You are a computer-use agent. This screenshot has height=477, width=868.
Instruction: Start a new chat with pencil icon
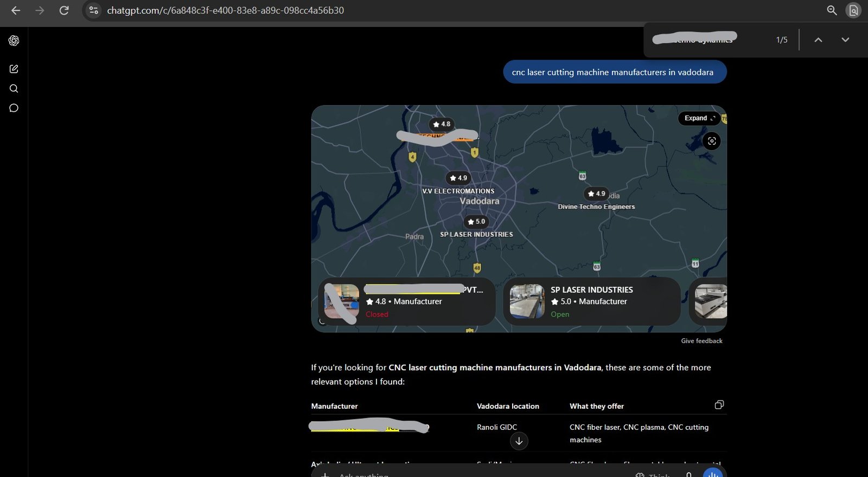[14, 69]
